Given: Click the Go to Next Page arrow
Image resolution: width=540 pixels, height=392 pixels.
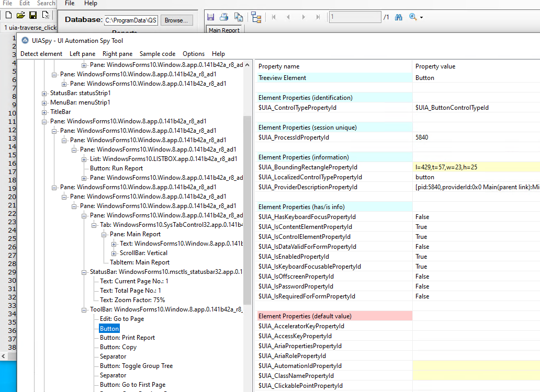Looking at the screenshot, I should 303,17.
